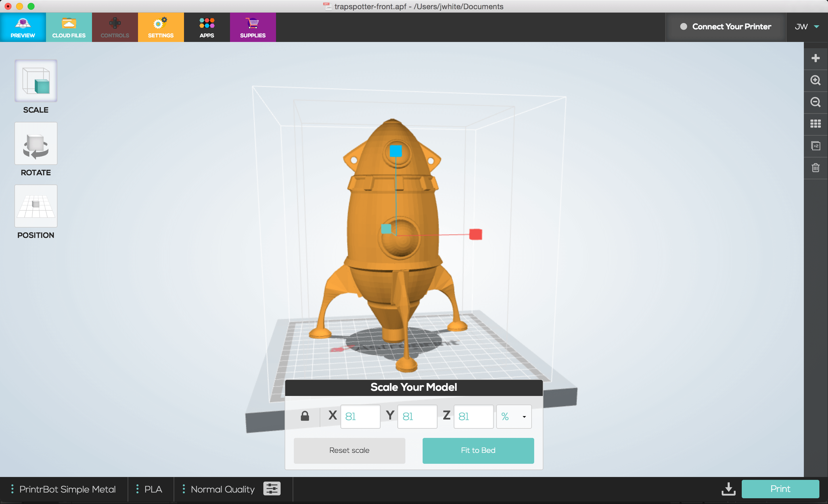Select the Scale tool
Image resolution: width=828 pixels, height=504 pixels.
pyautogui.click(x=36, y=81)
